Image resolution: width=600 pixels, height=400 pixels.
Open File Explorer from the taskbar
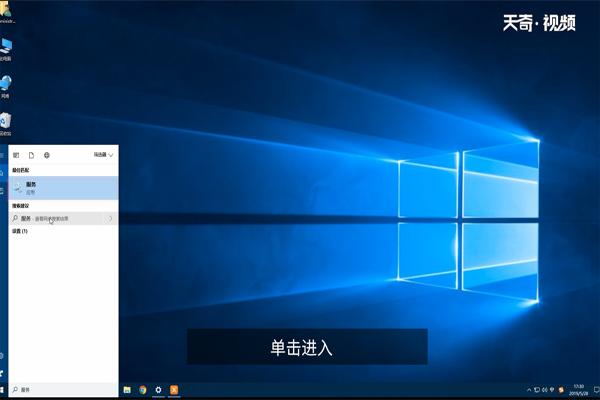click(x=127, y=390)
